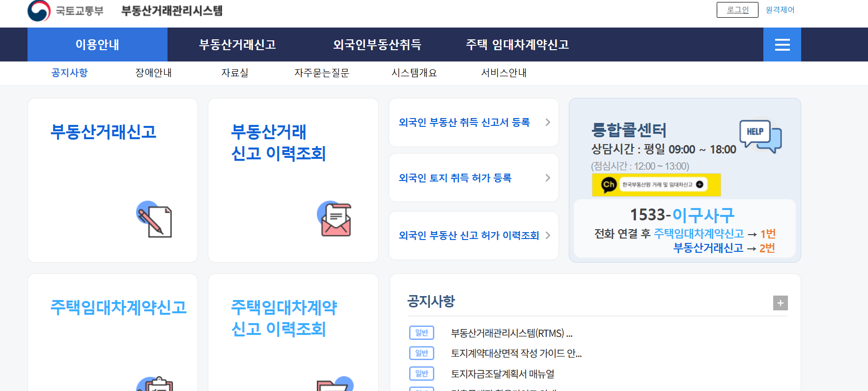
Task: Open 부동산거래 신고 이력조회 card title
Action: coord(279,143)
